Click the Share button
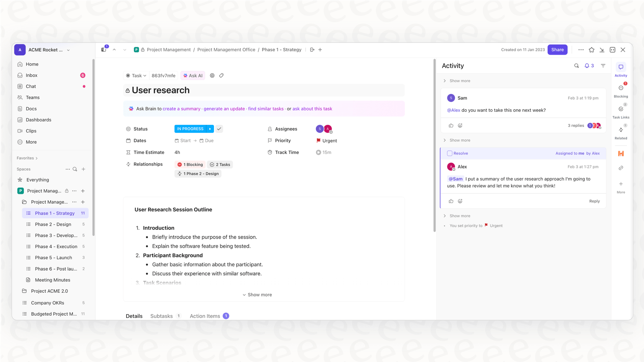The height and width of the screenshot is (362, 644). [557, 50]
